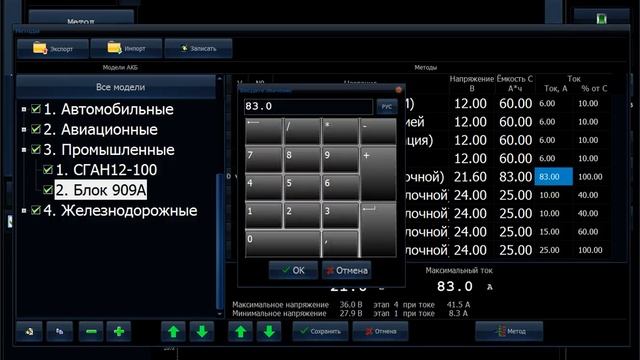The image size is (640, 360).
Task: Tap the asterisk key on the keypad
Action: pyautogui.click(x=340, y=131)
